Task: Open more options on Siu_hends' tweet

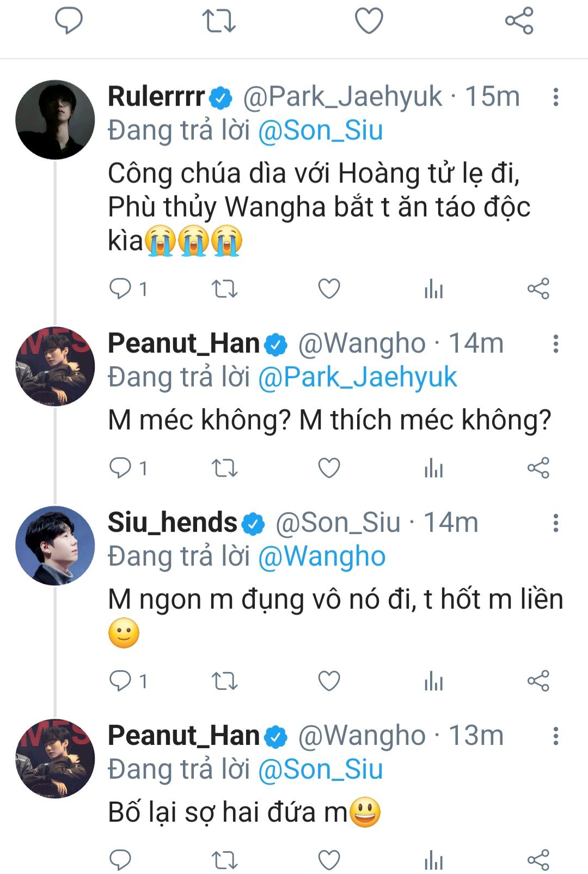Action: [x=555, y=523]
